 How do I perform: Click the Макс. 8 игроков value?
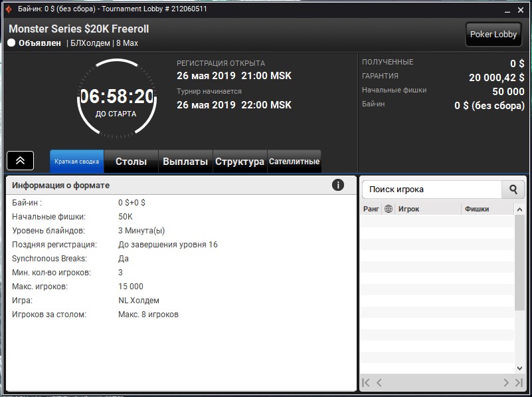(148, 315)
